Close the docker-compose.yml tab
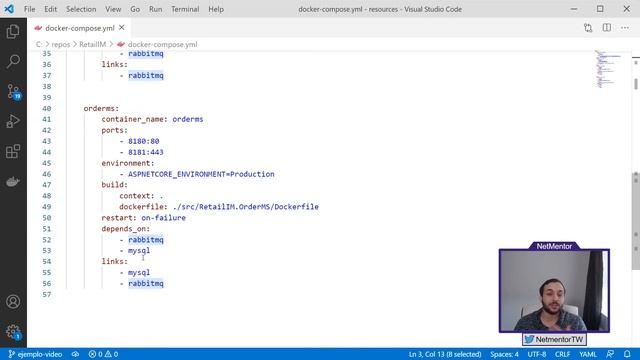Image resolution: width=640 pixels, height=360 pixels. click(122, 28)
